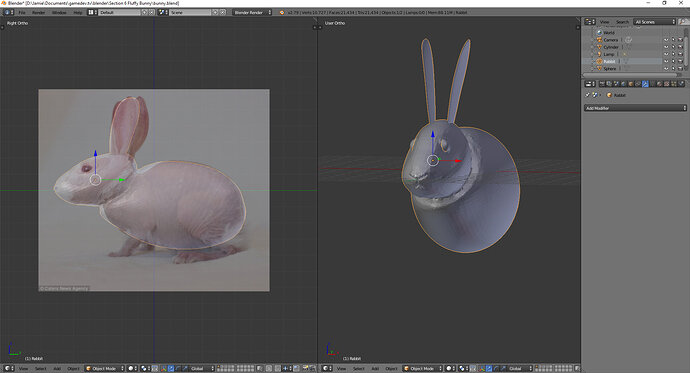Open left viewport pivot point selector

click(145, 369)
